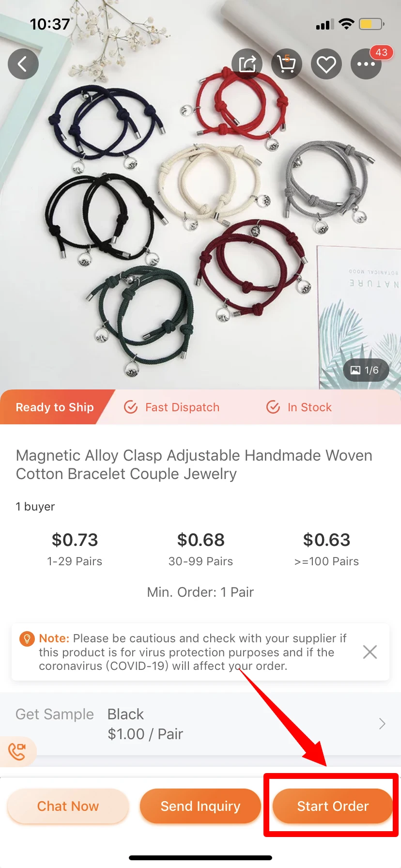The height and width of the screenshot is (868, 401).
Task: Add product to favorites with heart icon
Action: coord(326,64)
